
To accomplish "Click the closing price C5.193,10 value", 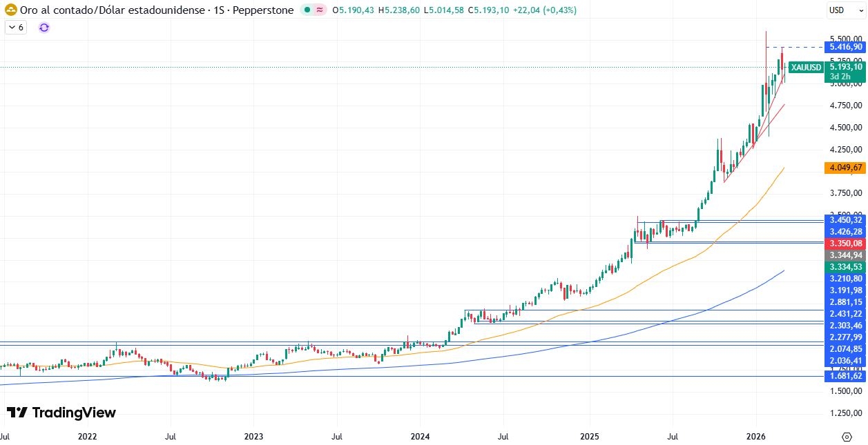I will [487, 10].
